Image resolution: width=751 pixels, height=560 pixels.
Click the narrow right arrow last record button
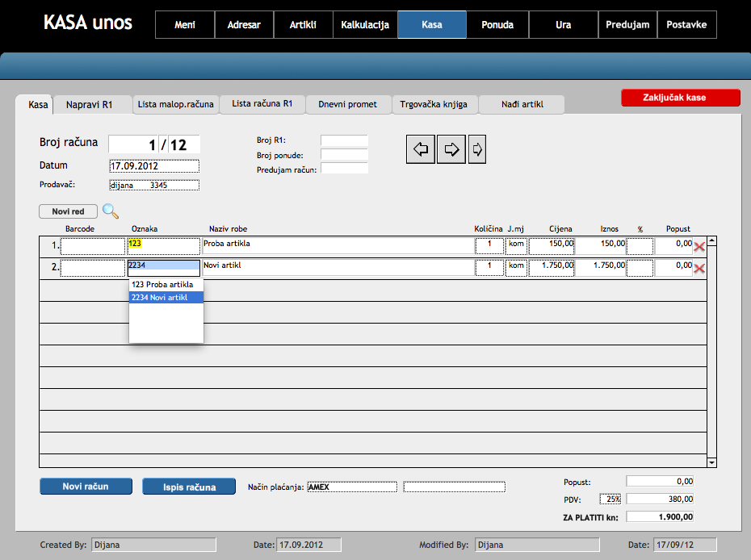pyautogui.click(x=477, y=149)
